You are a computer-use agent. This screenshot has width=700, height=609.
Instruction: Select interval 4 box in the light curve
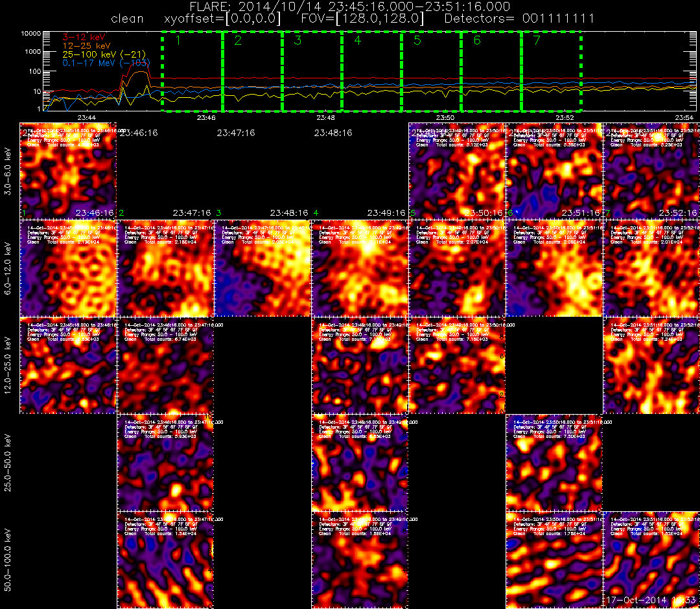[x=372, y=71]
